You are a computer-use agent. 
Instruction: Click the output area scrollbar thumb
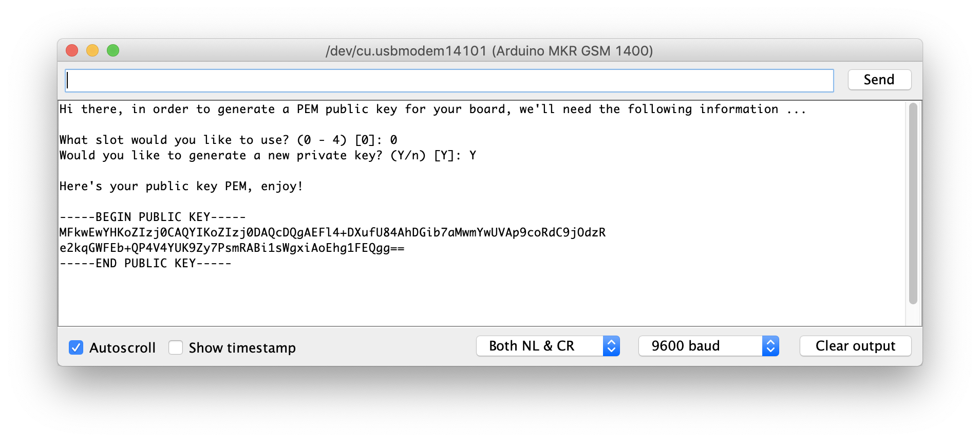[913, 206]
